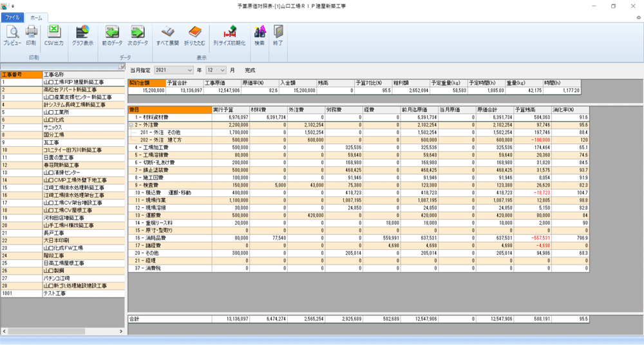Open the プレビュー print preview

coord(12,35)
